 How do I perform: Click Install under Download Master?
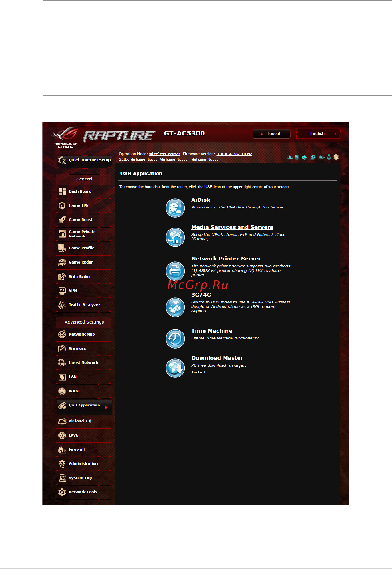coord(198,372)
